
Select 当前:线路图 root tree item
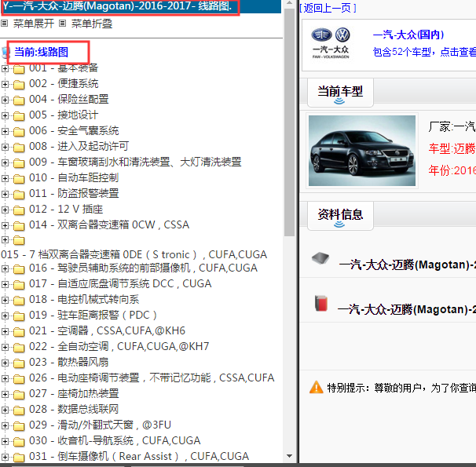[42, 52]
